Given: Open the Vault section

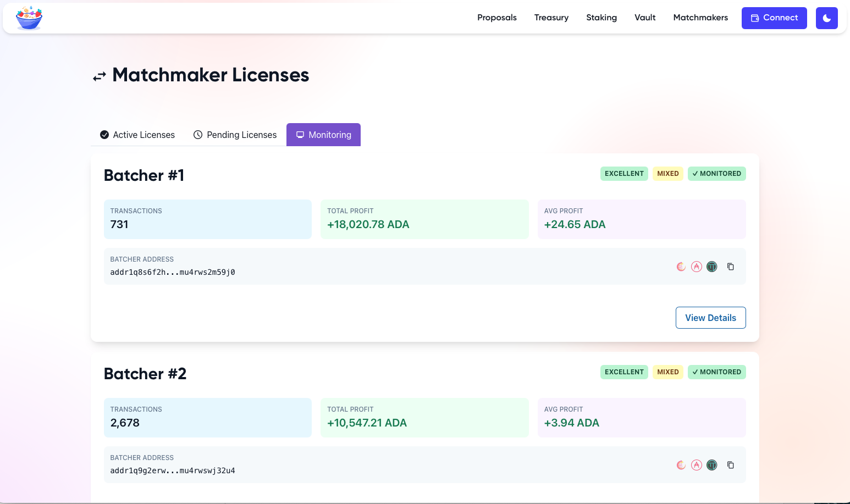Looking at the screenshot, I should pos(644,18).
